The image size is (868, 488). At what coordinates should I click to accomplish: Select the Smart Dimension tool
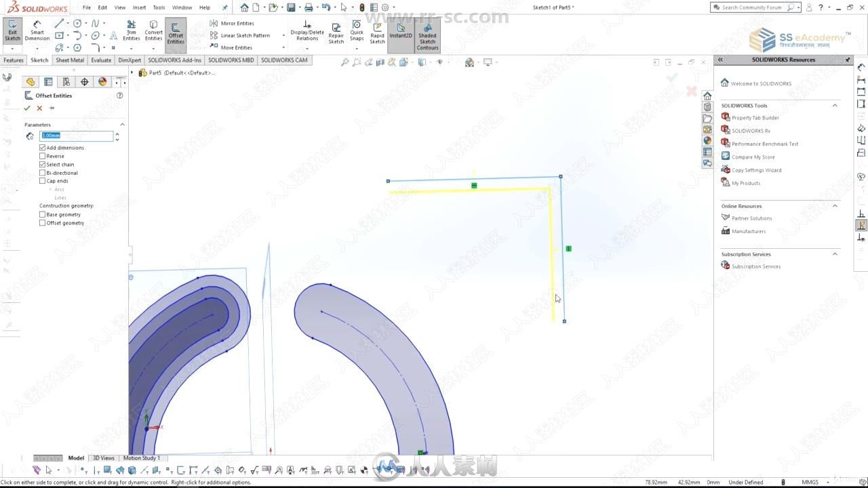pos(37,31)
